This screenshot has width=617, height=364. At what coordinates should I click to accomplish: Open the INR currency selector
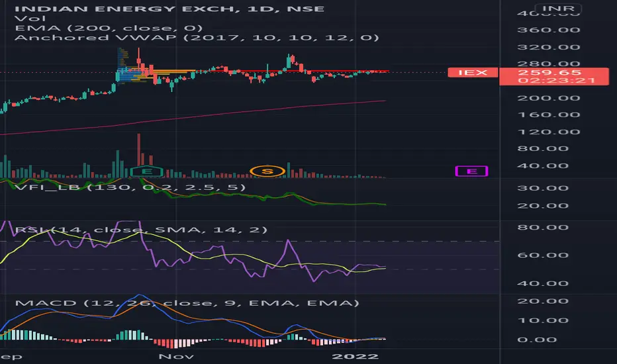[558, 8]
